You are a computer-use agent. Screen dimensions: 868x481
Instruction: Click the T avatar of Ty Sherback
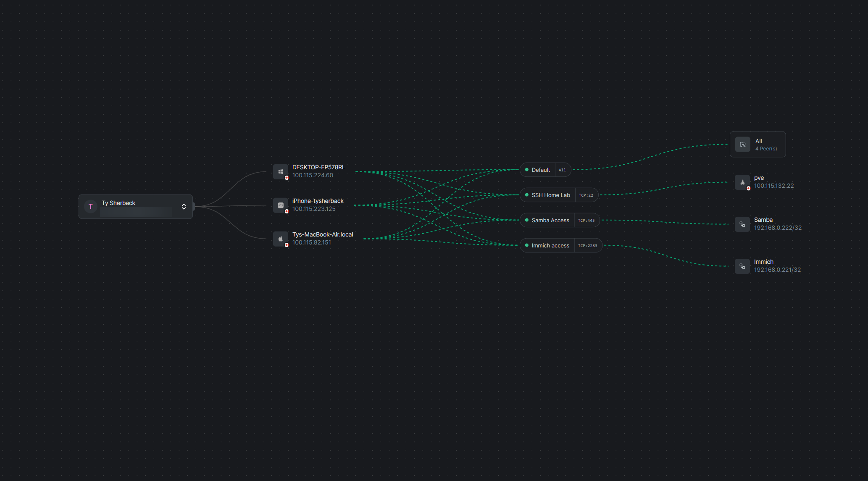click(90, 207)
